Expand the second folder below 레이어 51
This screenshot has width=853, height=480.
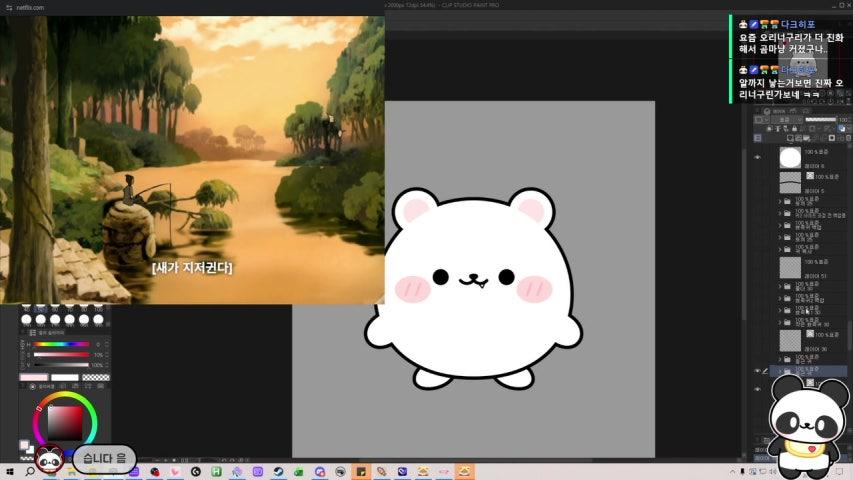coord(780,298)
